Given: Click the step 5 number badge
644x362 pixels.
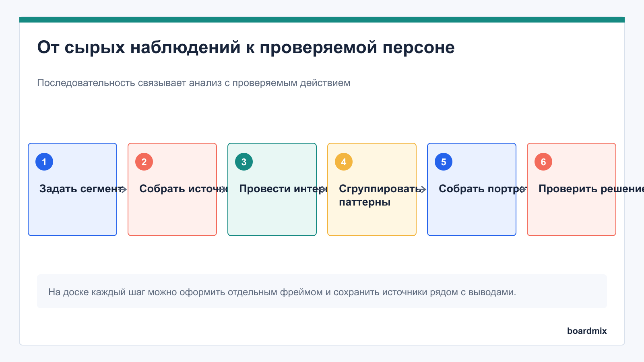Looking at the screenshot, I should (444, 162).
